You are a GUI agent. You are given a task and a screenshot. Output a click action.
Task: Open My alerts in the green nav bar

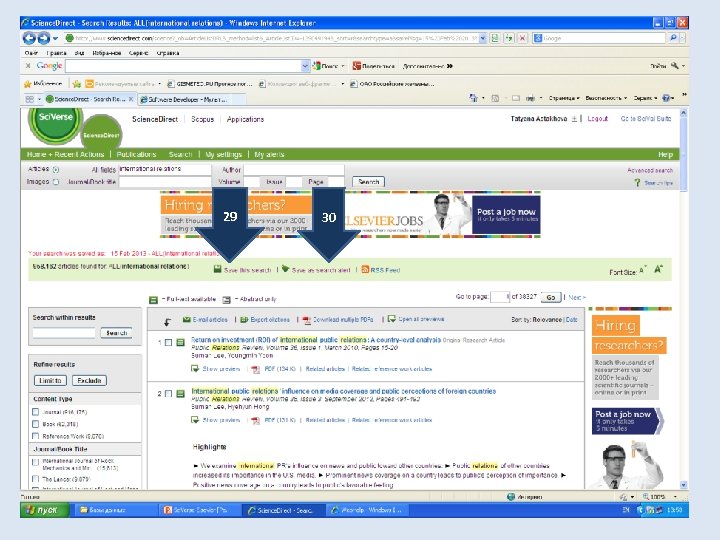click(269, 154)
